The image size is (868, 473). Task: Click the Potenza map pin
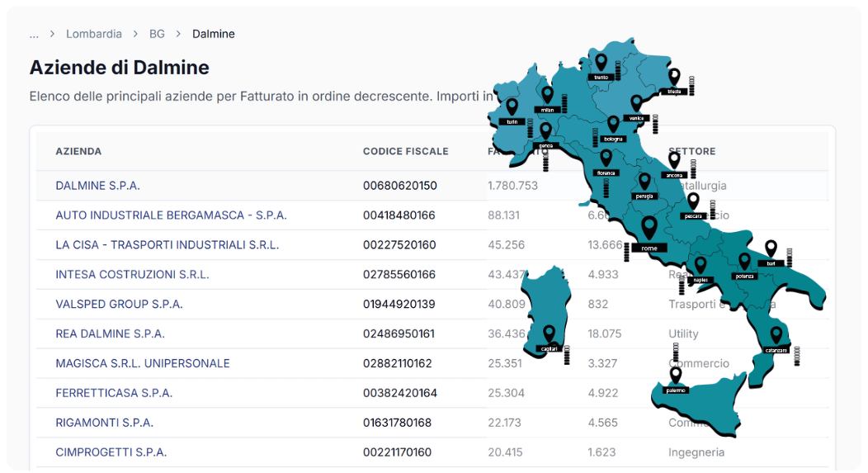[744, 261]
